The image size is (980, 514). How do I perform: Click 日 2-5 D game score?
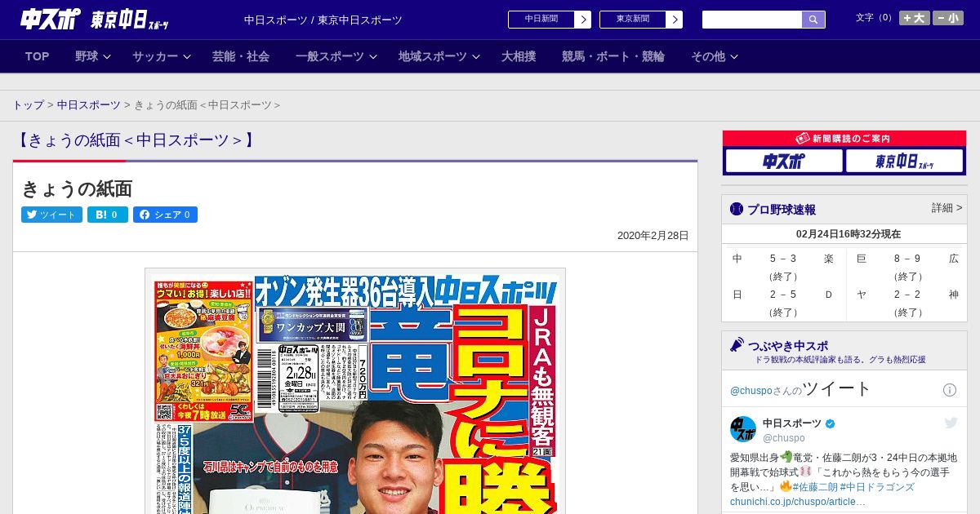coord(783,303)
